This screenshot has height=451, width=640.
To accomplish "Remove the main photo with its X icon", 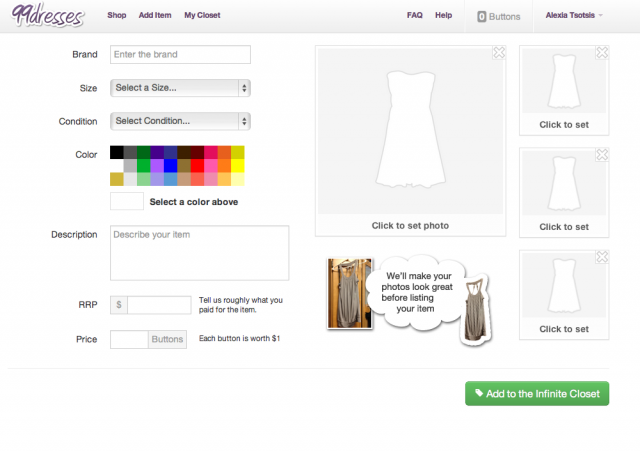I will (x=499, y=53).
